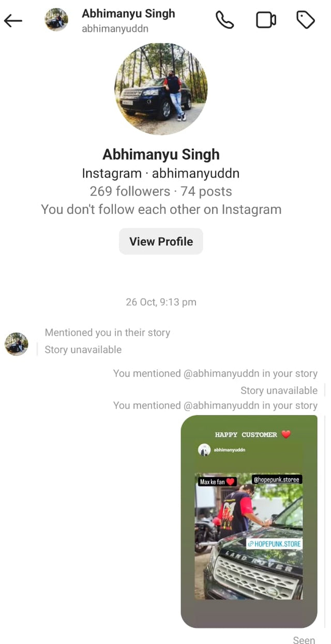Tap the back arrow icon

coord(13,21)
